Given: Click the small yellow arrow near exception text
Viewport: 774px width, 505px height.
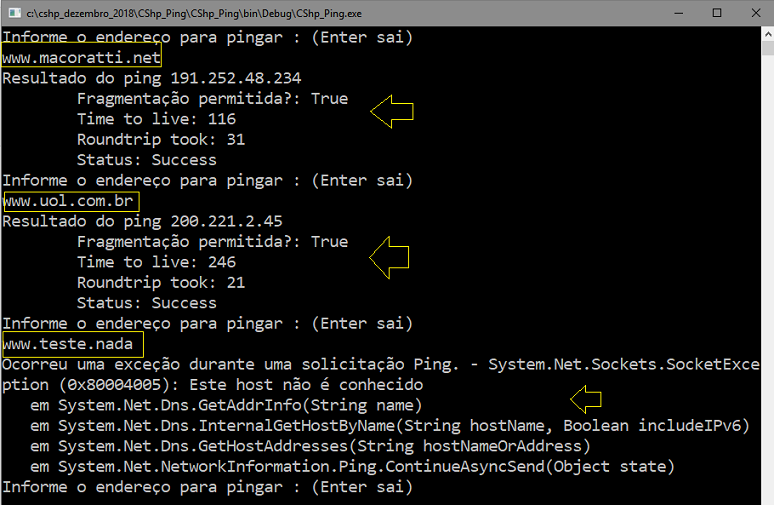Looking at the screenshot, I should [x=586, y=399].
